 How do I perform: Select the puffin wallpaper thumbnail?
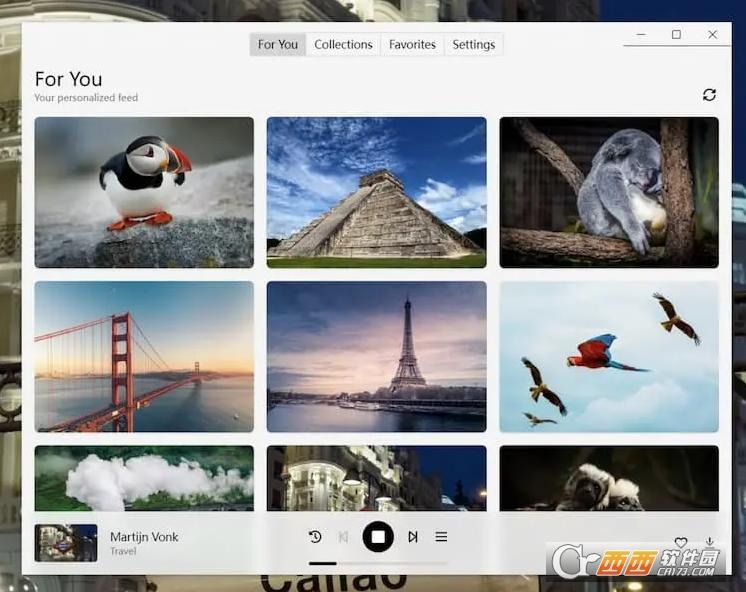pyautogui.click(x=144, y=192)
